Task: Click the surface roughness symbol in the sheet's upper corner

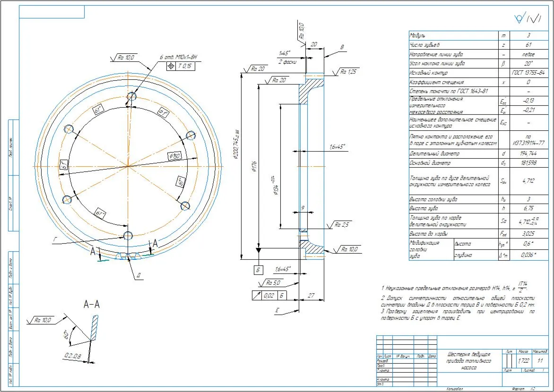Action: 528,19
